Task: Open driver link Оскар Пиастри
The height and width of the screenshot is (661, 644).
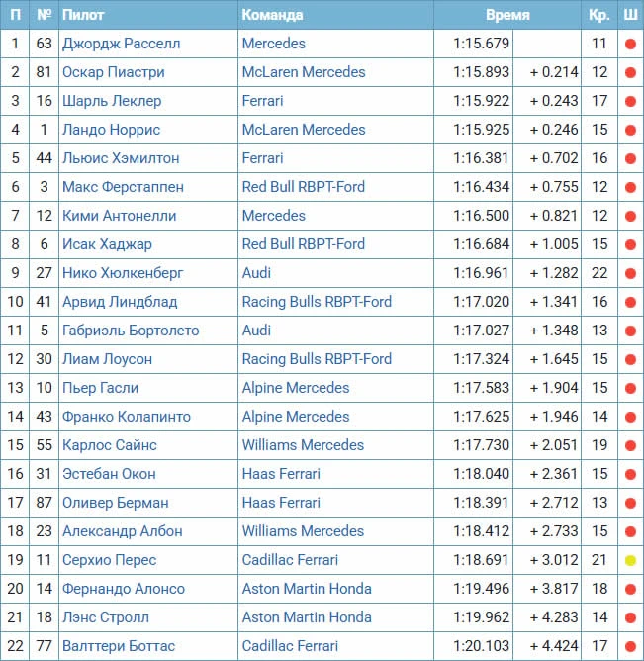Action: [114, 72]
